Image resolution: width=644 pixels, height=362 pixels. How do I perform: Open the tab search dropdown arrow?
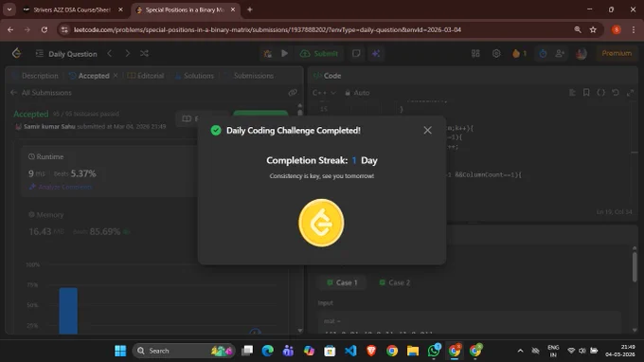(x=9, y=9)
